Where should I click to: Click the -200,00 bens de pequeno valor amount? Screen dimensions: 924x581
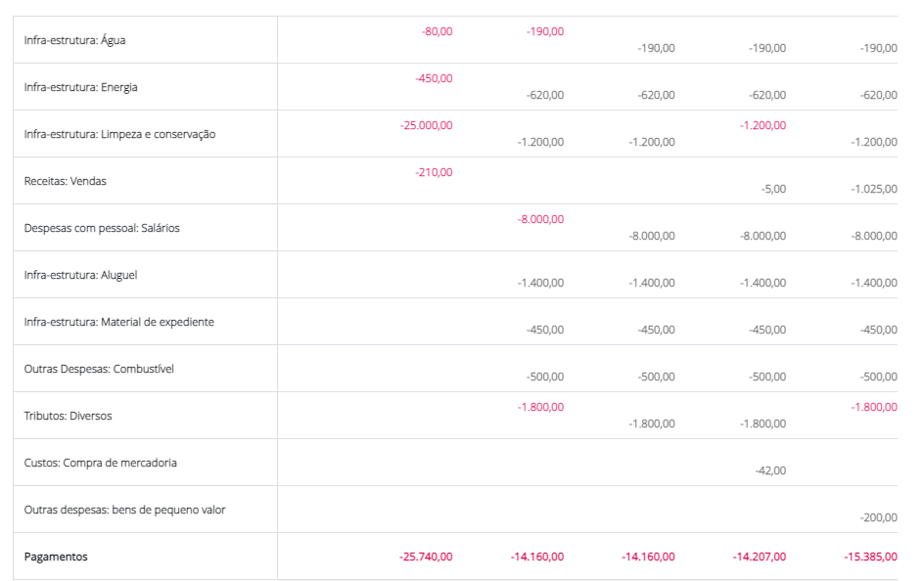(879, 517)
